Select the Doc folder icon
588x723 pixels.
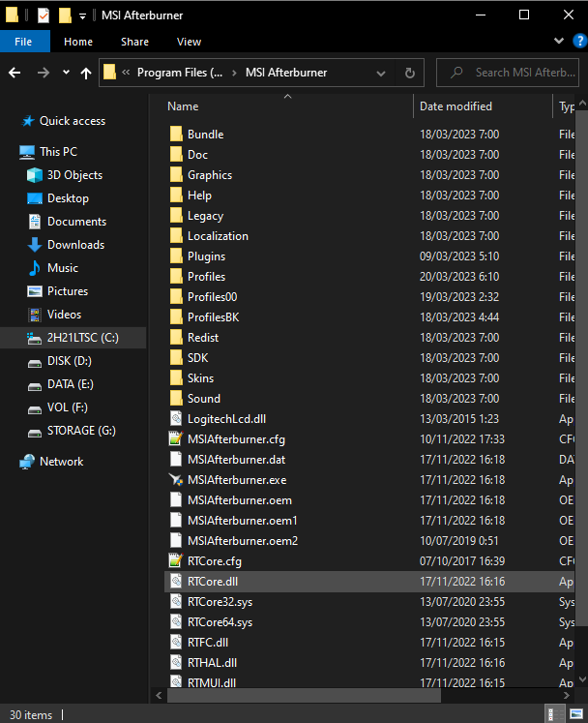pyautogui.click(x=176, y=155)
